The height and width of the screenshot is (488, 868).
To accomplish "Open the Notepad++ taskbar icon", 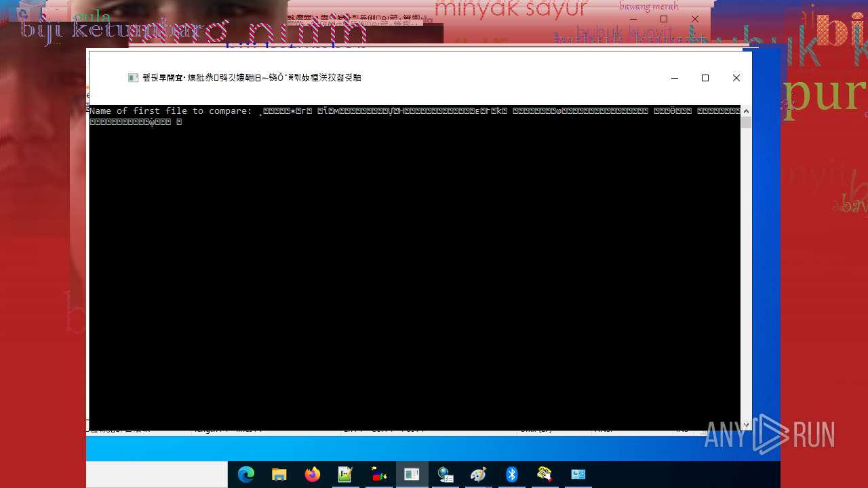I will pyautogui.click(x=345, y=474).
